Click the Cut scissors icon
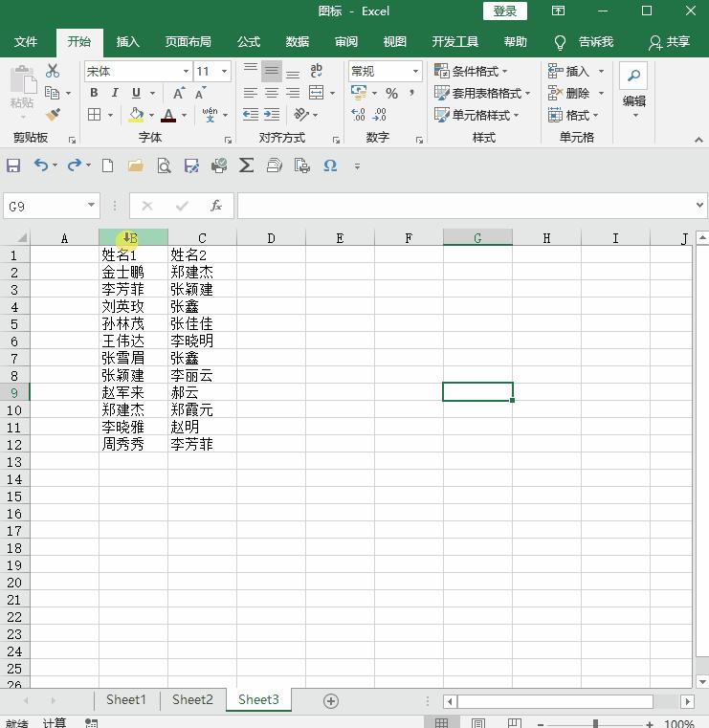This screenshot has height=728, width=709. (x=53, y=71)
